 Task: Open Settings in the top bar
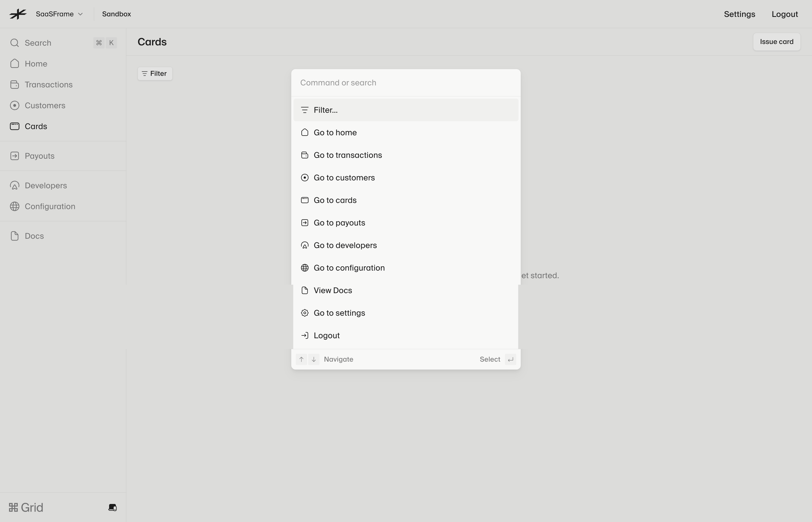(740, 14)
